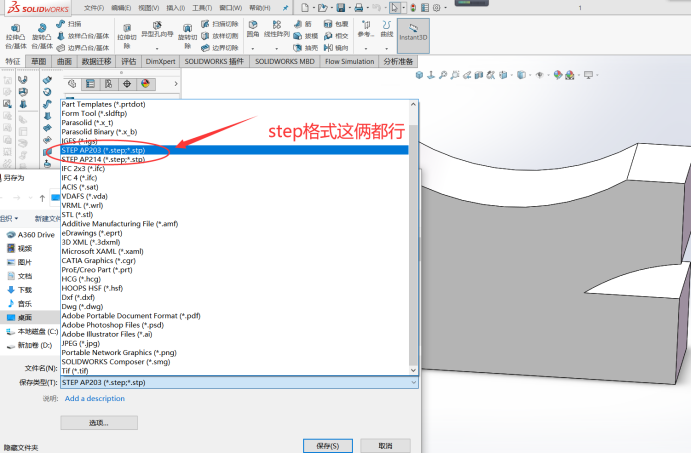Open the DisplayManager color ball tab
The image size is (691, 454).
tap(145, 84)
